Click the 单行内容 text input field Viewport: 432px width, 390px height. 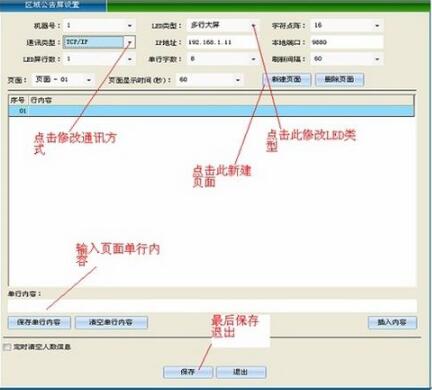click(x=212, y=306)
